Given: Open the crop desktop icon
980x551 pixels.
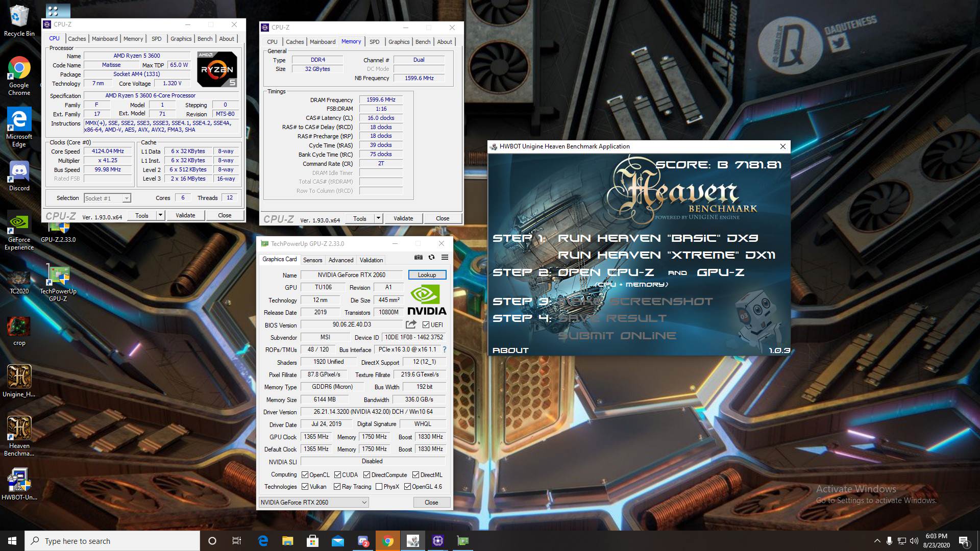Looking at the screenshot, I should tap(19, 331).
